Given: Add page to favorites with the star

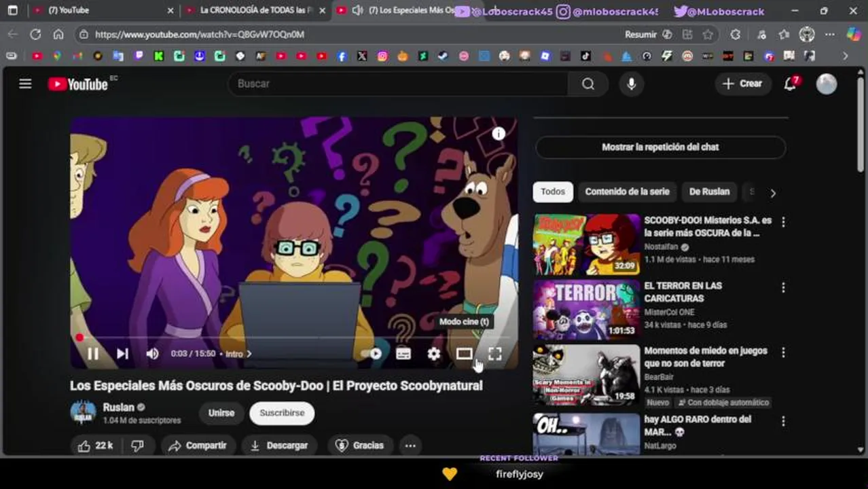Looking at the screenshot, I should tap(708, 34).
